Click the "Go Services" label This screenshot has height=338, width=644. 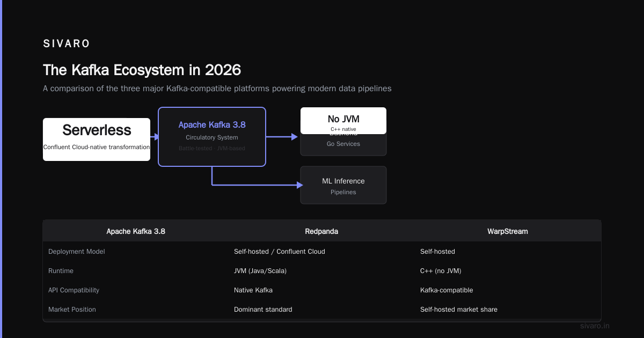tap(343, 144)
